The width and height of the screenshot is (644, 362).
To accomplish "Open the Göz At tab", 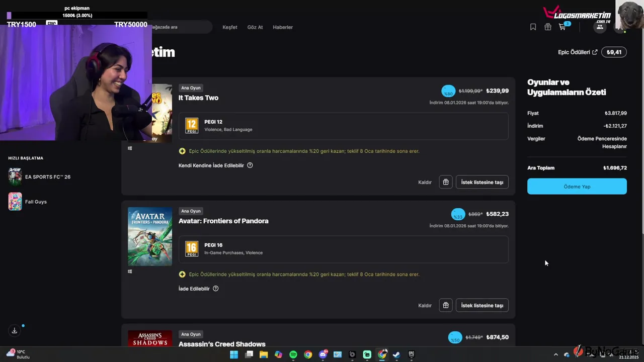I will 255,27.
